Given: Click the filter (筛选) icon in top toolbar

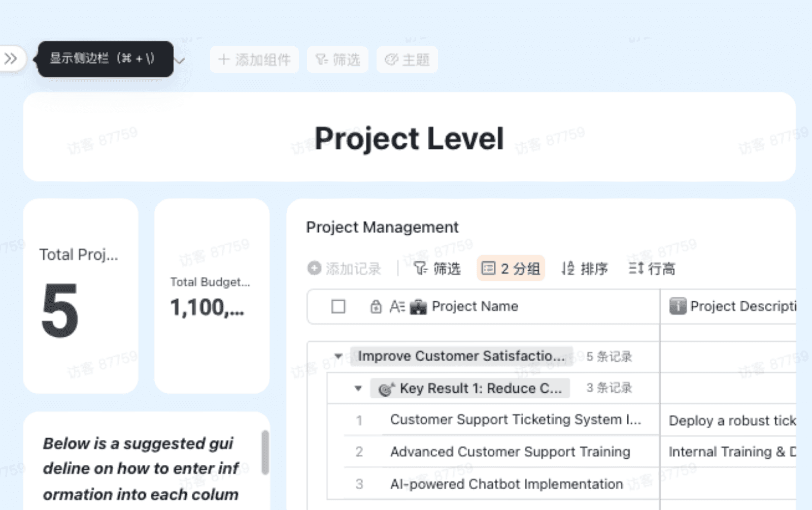Looking at the screenshot, I should (x=321, y=59).
